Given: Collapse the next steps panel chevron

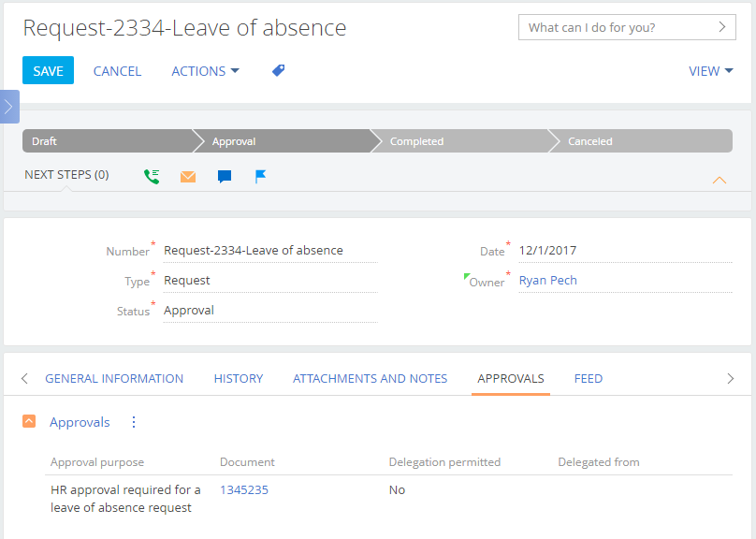Looking at the screenshot, I should (x=719, y=181).
